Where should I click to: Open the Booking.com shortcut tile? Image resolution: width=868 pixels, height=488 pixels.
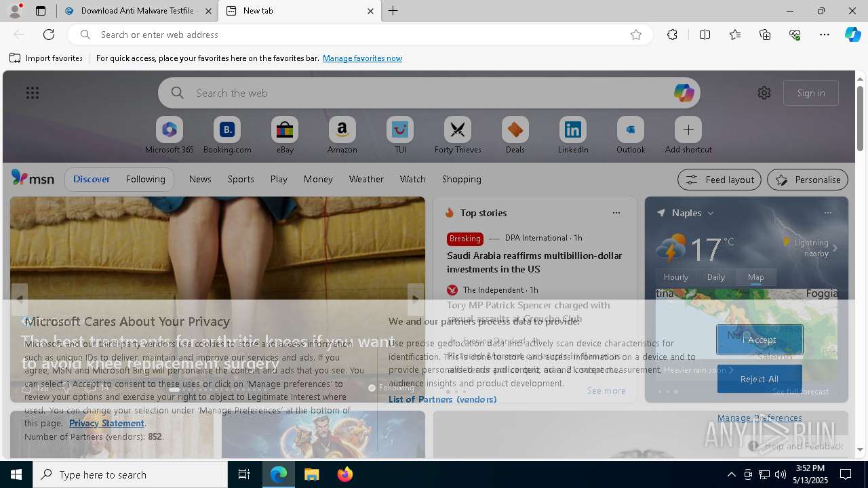tap(227, 136)
